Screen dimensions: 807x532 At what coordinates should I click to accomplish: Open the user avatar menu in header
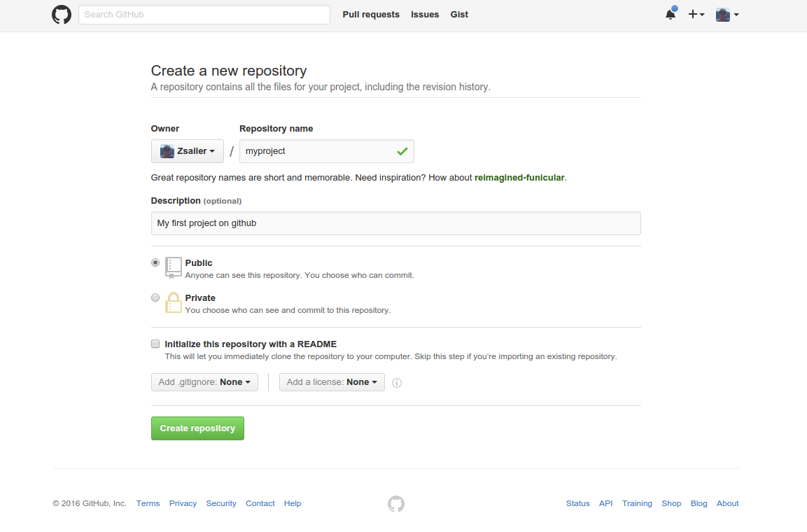727,15
